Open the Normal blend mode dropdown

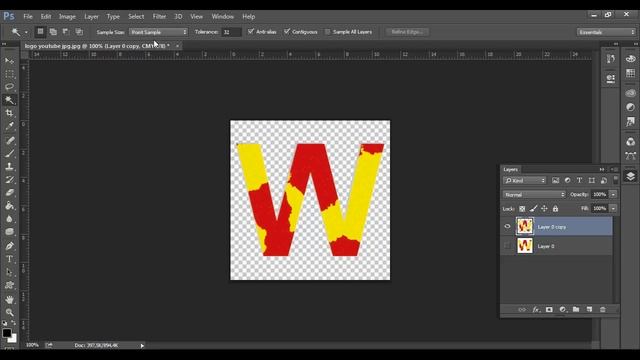coord(534,195)
